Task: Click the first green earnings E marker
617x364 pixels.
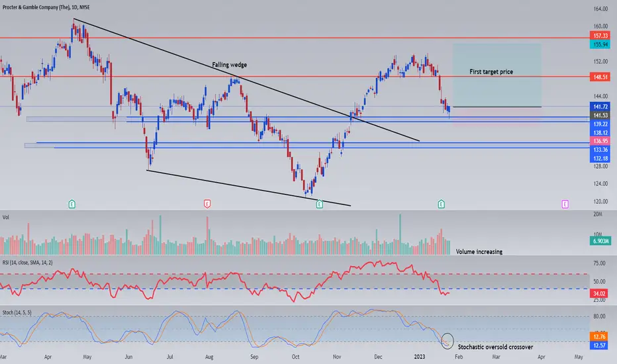Action: coord(71,204)
